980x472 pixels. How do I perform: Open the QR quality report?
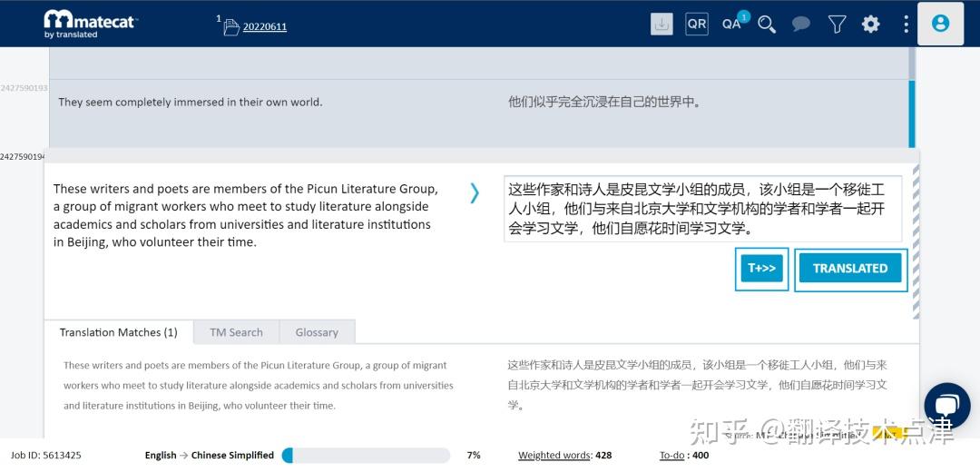(696, 25)
